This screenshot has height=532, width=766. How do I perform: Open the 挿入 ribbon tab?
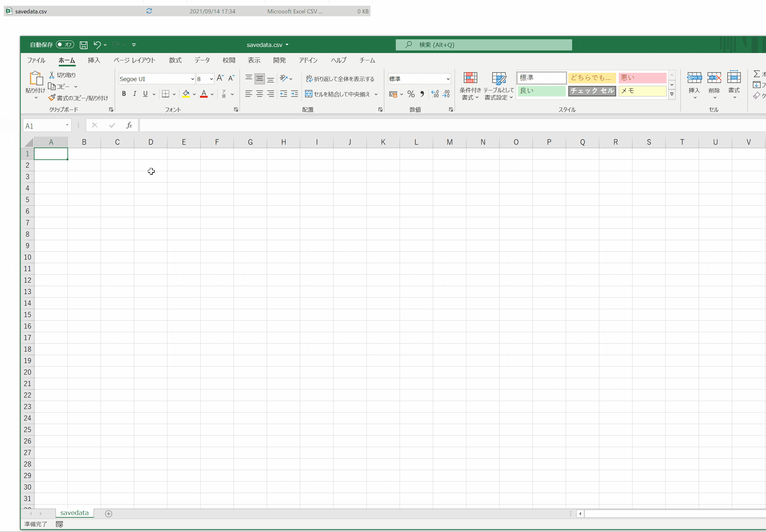click(x=94, y=60)
